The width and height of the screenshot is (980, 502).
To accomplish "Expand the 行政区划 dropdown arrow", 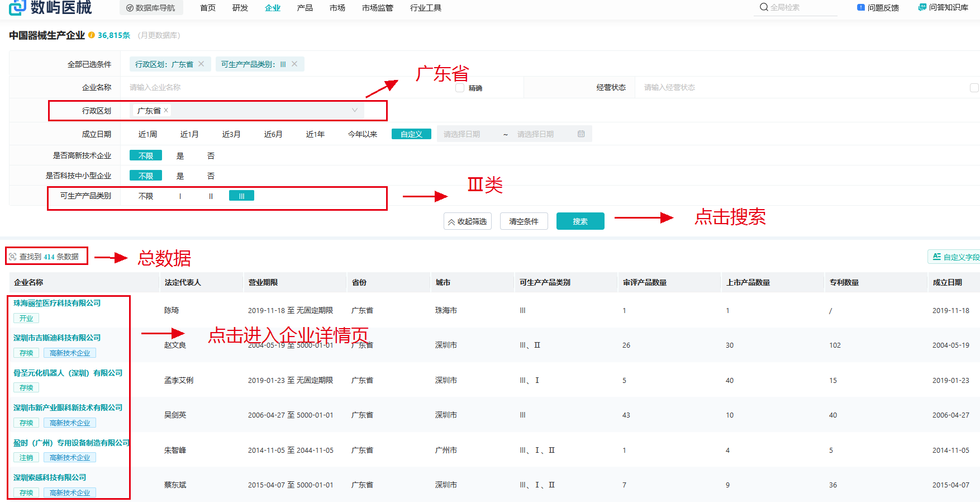I will coord(354,110).
